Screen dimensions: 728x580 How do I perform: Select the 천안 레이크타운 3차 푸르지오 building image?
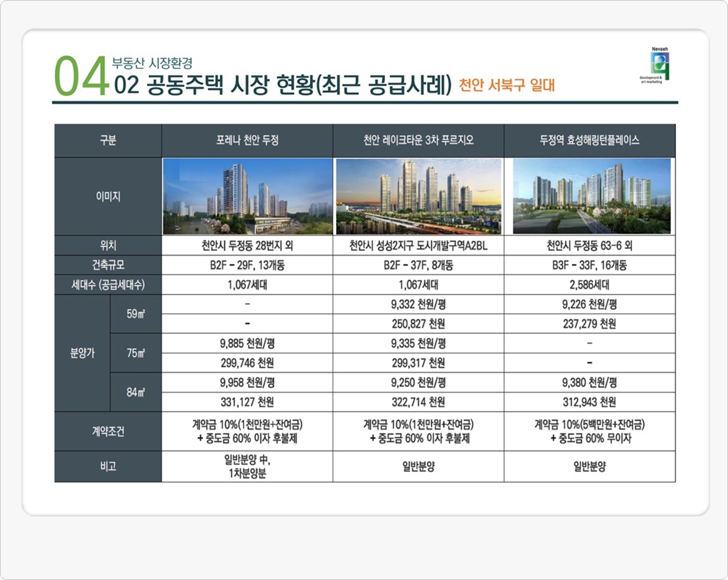(418, 196)
